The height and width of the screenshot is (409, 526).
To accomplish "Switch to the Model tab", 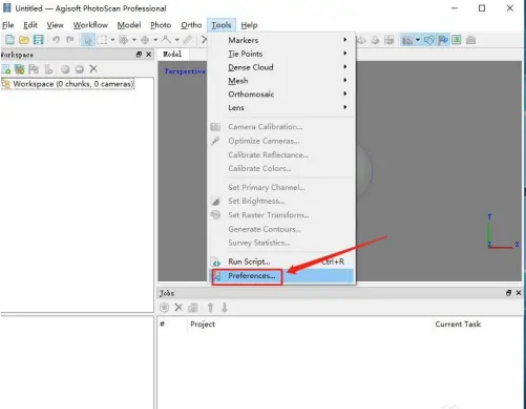I will coord(172,54).
